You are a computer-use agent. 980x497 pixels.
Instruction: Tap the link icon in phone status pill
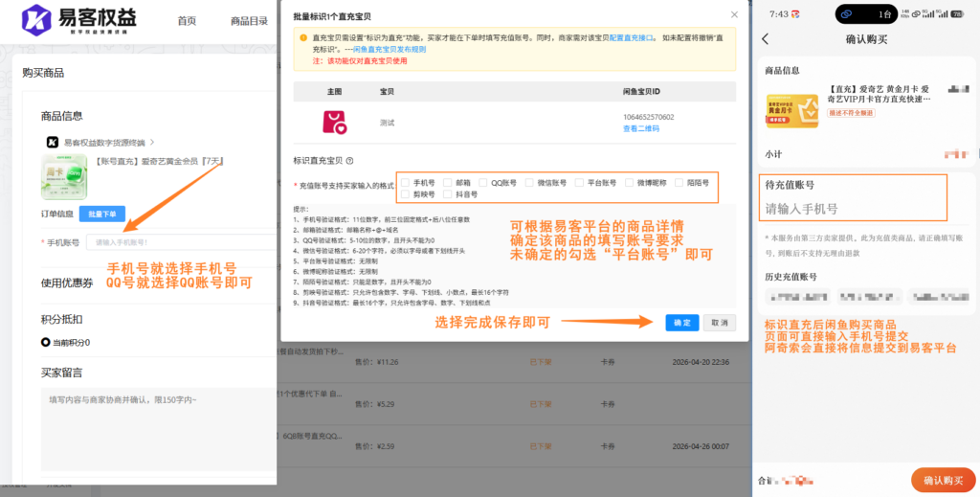click(846, 13)
